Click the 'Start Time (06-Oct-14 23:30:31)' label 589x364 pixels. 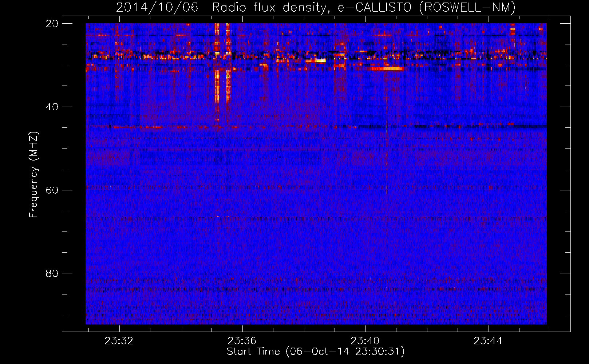click(316, 352)
